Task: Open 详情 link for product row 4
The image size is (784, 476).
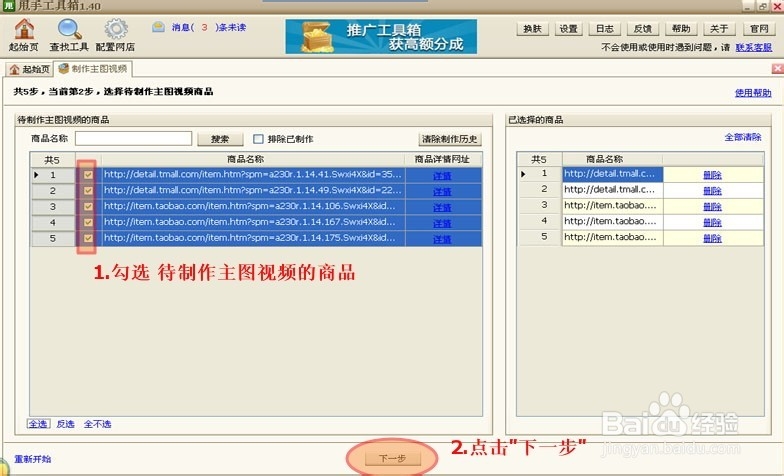Action: coord(442,223)
